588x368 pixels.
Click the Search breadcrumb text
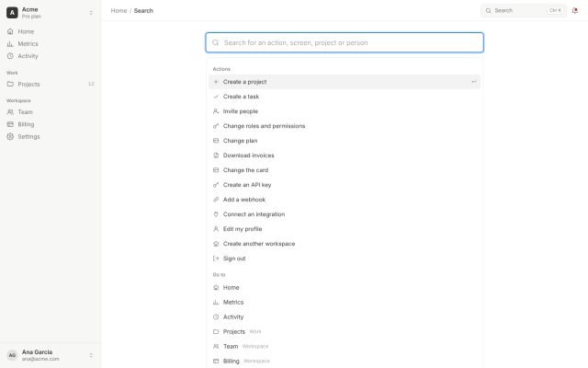point(143,10)
